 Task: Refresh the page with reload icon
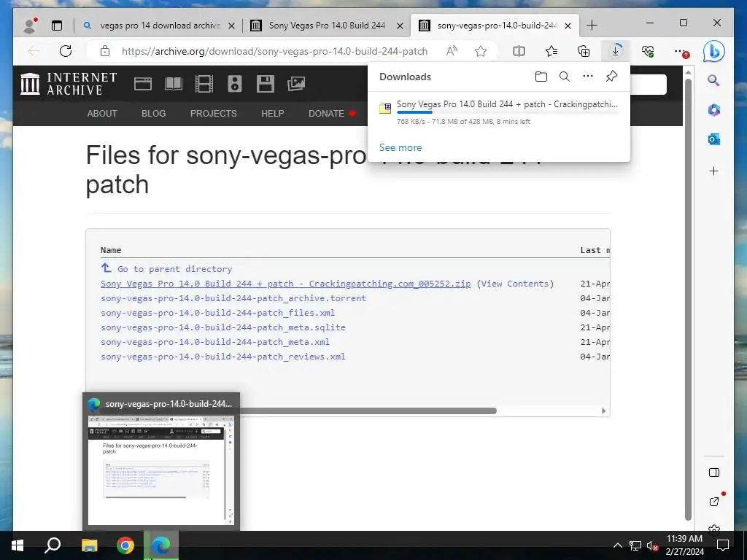pos(66,51)
